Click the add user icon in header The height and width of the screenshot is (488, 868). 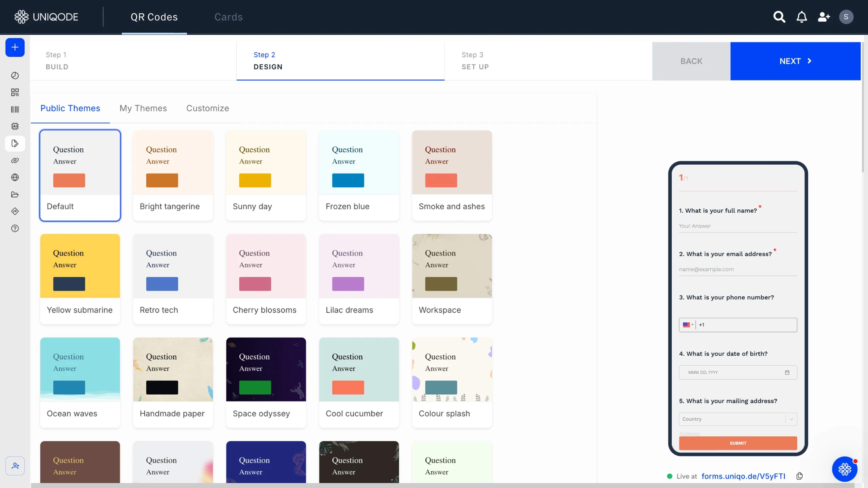pos(824,17)
